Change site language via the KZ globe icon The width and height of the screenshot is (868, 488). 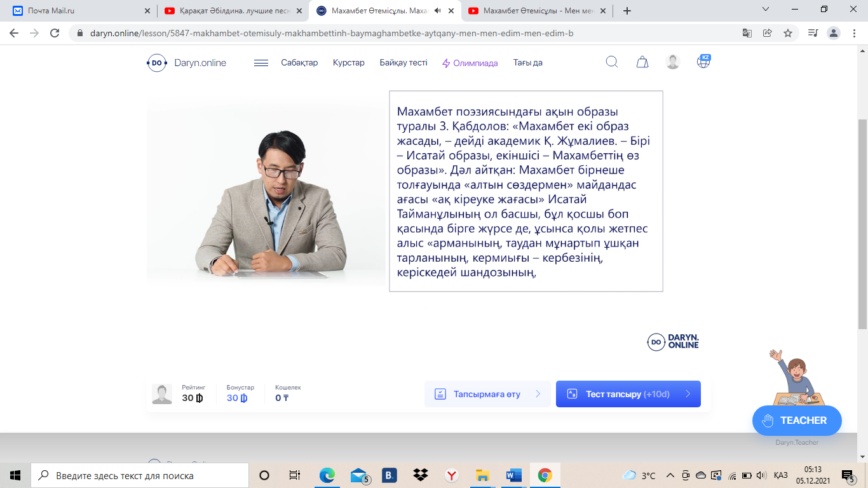click(703, 62)
